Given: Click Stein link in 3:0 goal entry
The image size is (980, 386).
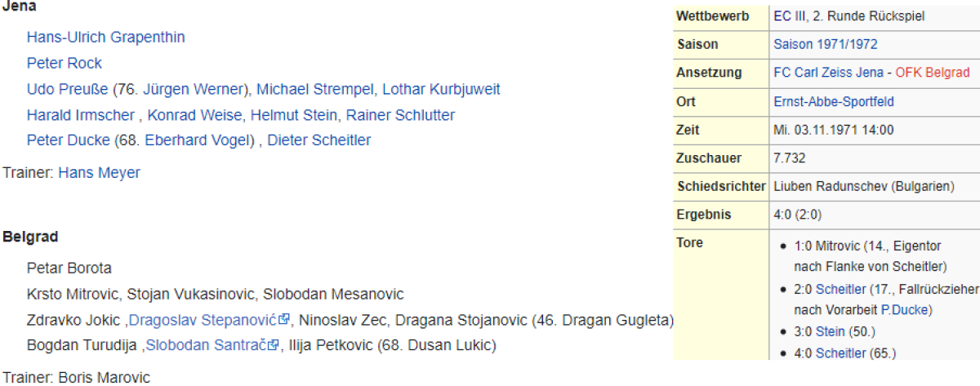Looking at the screenshot, I should [829, 331].
